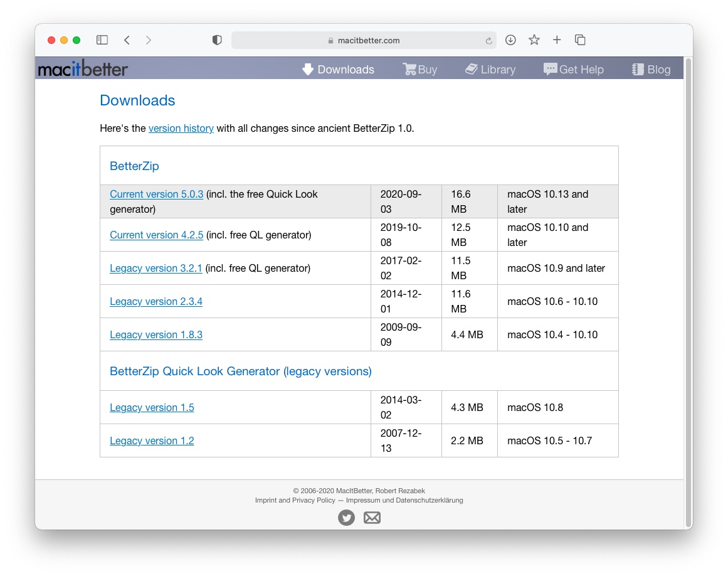728x576 pixels.
Task: Download Legacy version 2.3.4
Action: (x=156, y=301)
